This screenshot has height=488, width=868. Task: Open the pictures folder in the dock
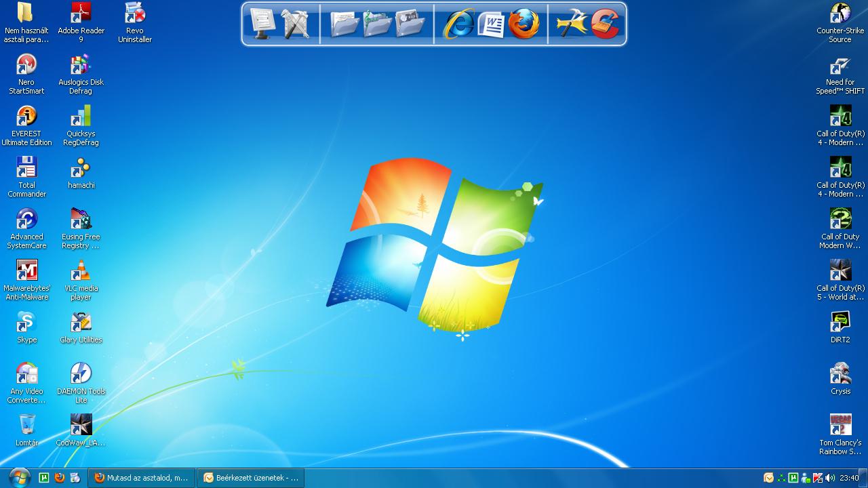(410, 24)
